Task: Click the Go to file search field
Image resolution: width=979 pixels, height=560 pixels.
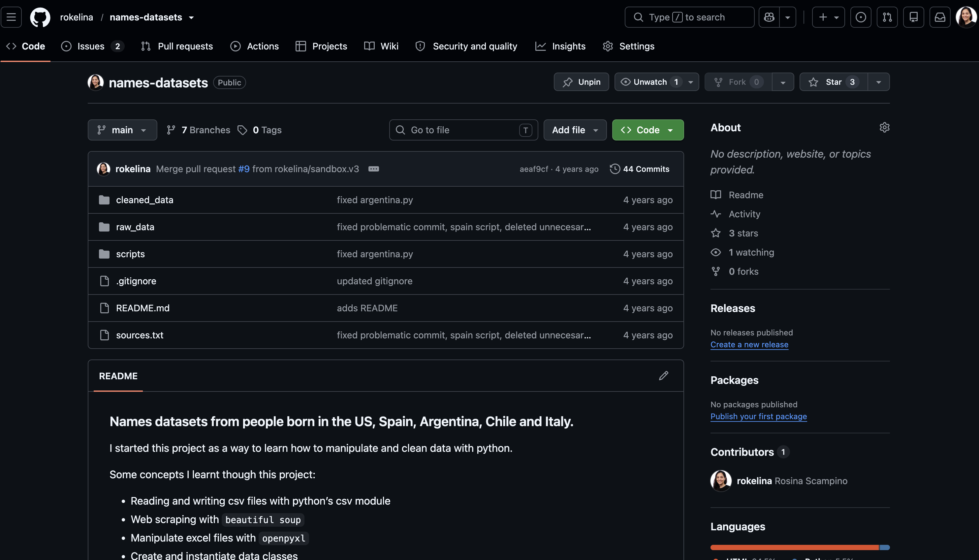Action: (x=463, y=130)
